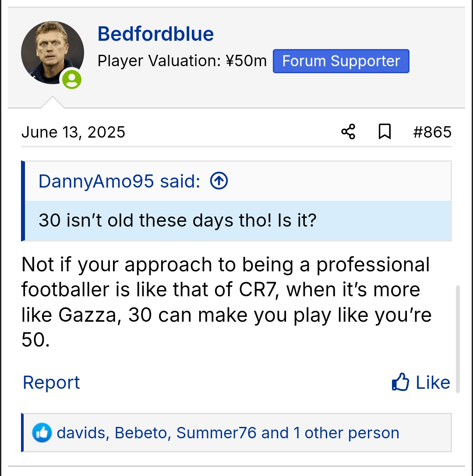Click the thumbs-up icon next to Like
The width and height of the screenshot is (473, 476).
[400, 383]
